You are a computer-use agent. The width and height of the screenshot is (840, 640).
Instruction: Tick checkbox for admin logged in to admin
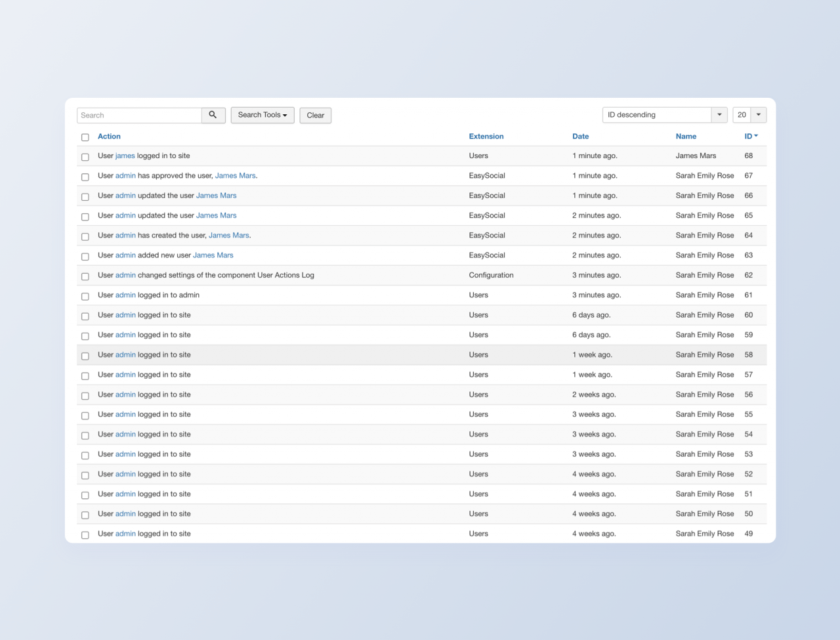tap(85, 296)
